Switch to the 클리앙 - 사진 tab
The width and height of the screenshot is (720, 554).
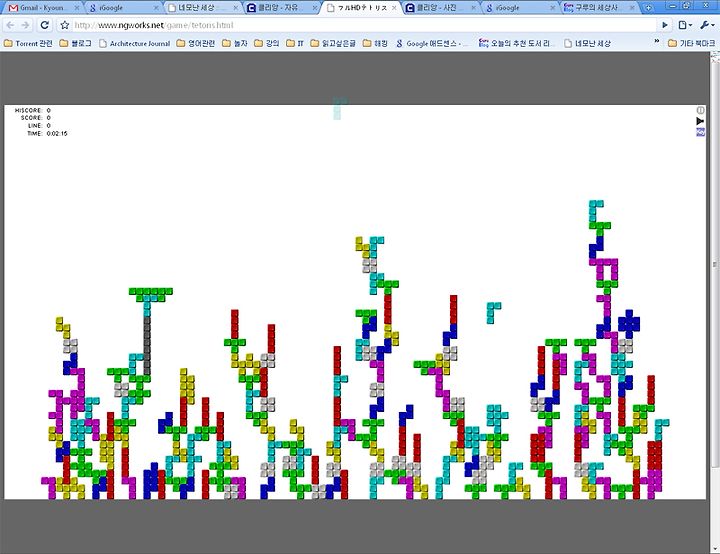pyautogui.click(x=439, y=8)
